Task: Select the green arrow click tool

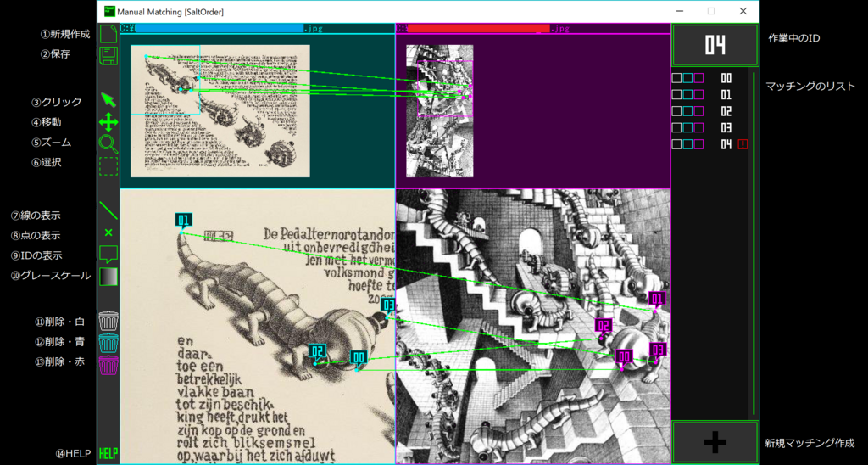Action: [x=108, y=100]
